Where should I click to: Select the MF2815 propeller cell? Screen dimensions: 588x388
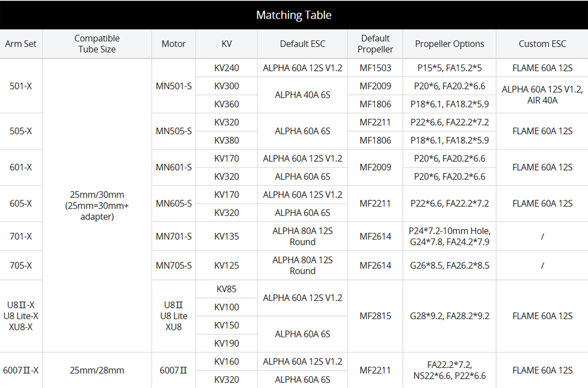375,316
